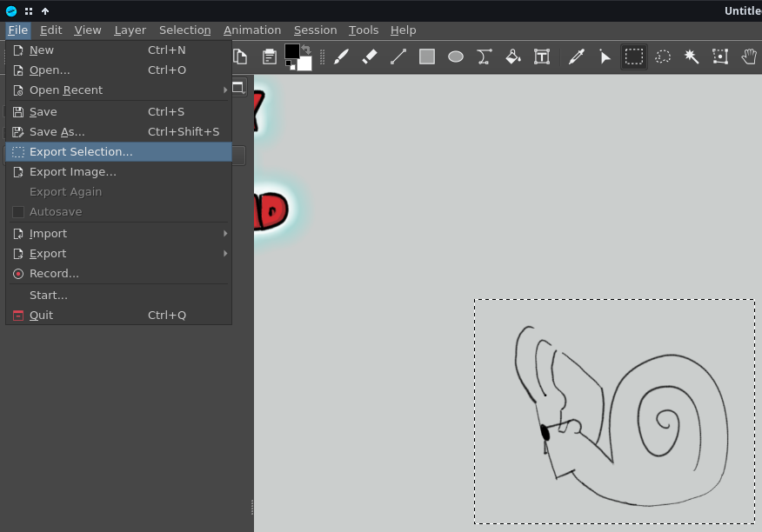Click the toolbar drag handle before brush
The image size is (762, 532).
(322, 57)
